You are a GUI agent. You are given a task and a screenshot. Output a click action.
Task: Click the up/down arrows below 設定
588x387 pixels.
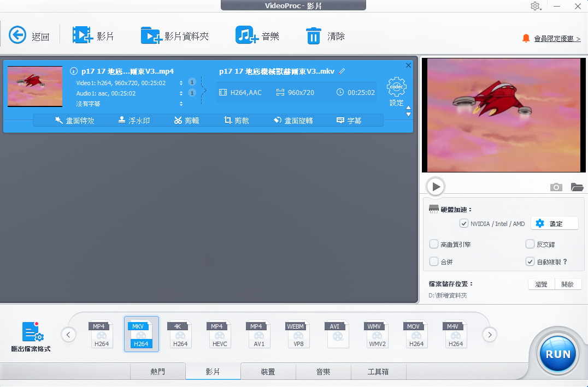click(408, 111)
